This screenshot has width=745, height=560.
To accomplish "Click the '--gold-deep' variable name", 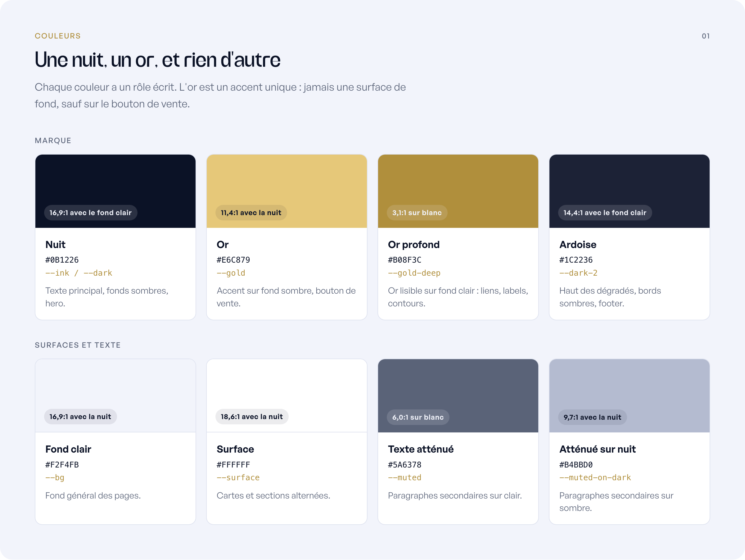I will [414, 273].
